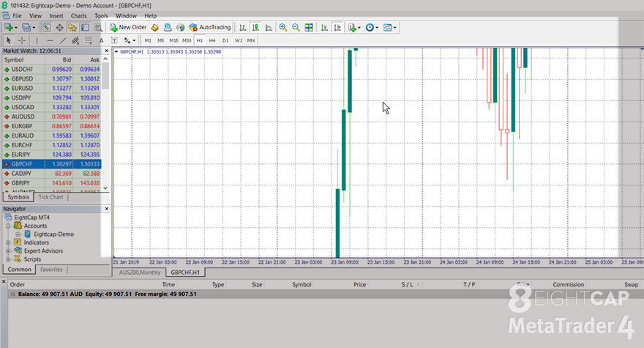Select Scripts in Navigator
The image size is (644, 348).
point(32,259)
